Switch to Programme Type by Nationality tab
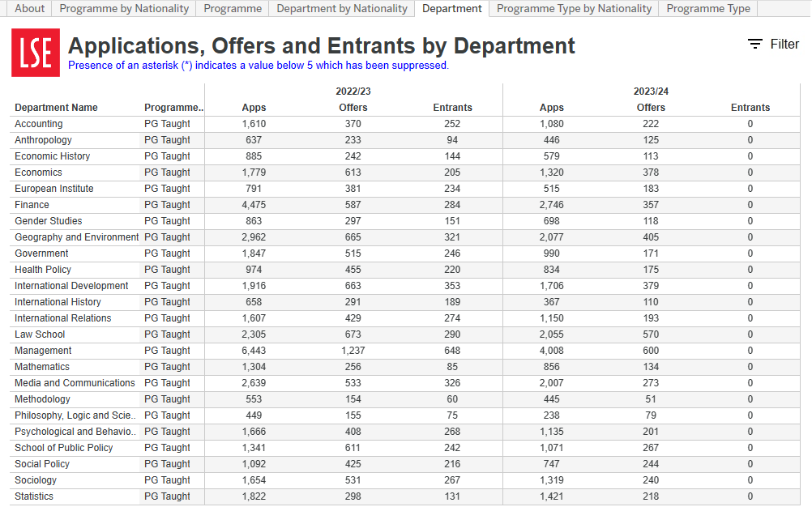 [x=574, y=9]
